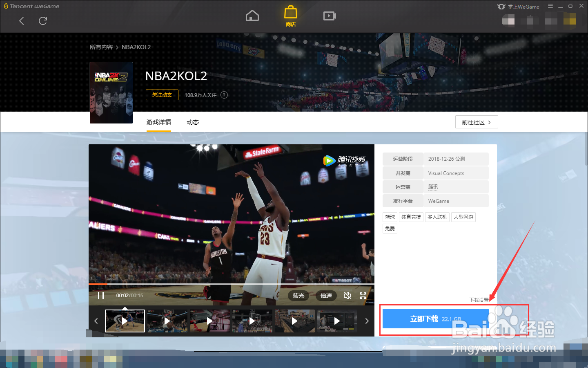Screen dimensions: 588x368
Task: Switch to the 动态 tab
Action: tap(193, 122)
